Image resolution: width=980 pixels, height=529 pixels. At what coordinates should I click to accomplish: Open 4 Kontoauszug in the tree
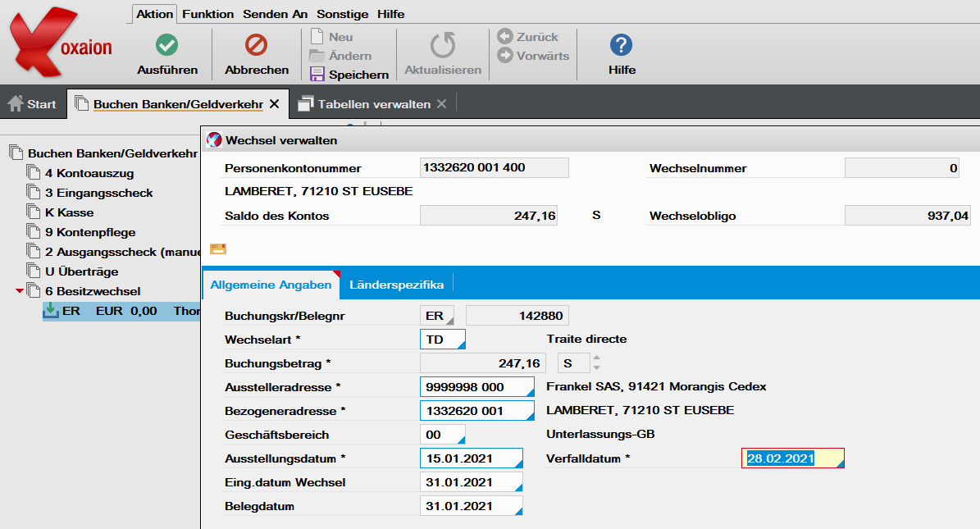(89, 173)
